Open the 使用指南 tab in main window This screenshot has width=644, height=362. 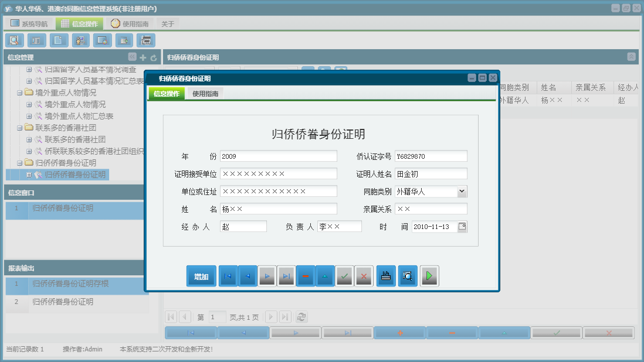130,23
